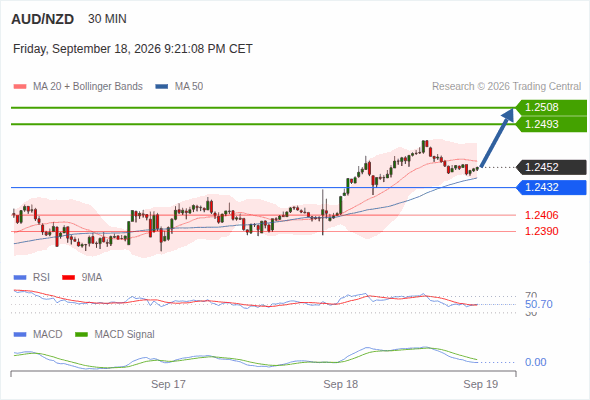Click the Sep 17 date axis marker
Image resolution: width=590 pixels, height=400 pixels.
coord(168,384)
